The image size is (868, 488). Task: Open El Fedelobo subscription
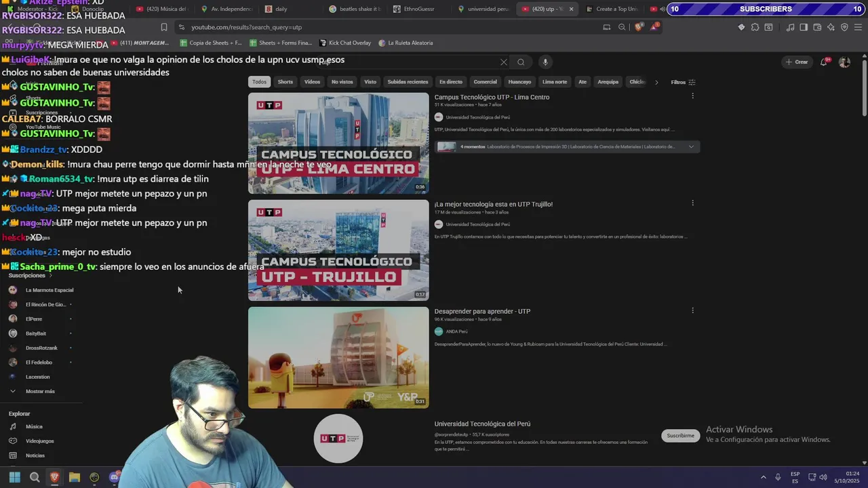(x=39, y=363)
